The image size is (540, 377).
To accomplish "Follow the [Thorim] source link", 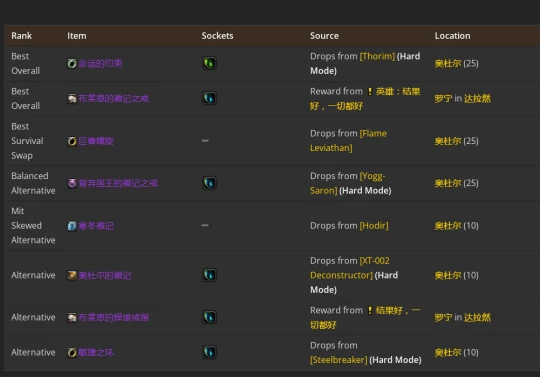I will click(377, 56).
